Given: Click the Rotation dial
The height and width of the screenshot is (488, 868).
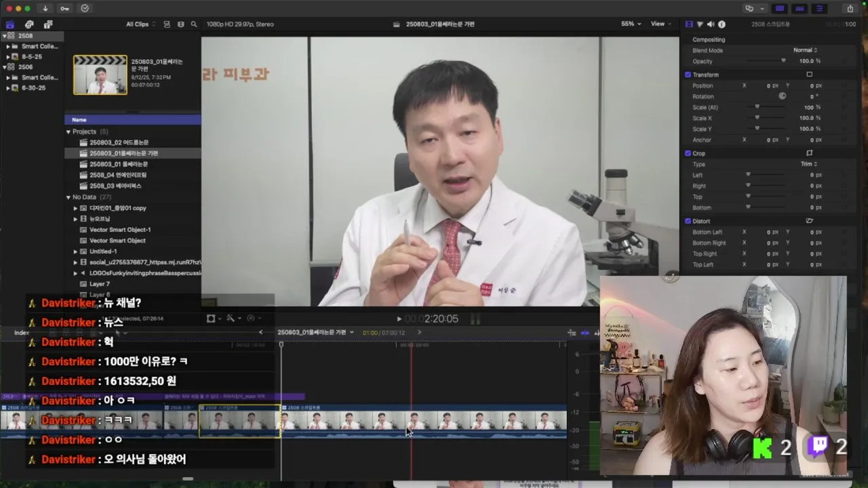Looking at the screenshot, I should click(782, 96).
